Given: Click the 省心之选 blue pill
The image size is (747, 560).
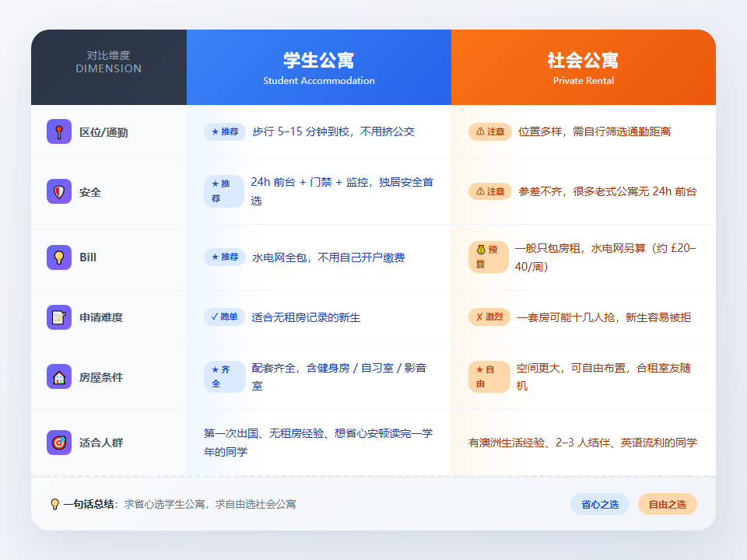Looking at the screenshot, I should (x=600, y=504).
